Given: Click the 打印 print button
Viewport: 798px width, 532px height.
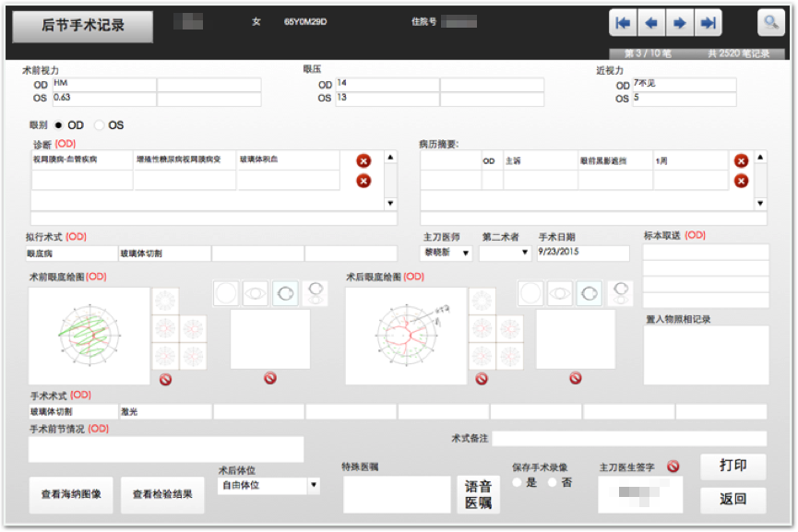Looking at the screenshot, I should click(x=732, y=466).
